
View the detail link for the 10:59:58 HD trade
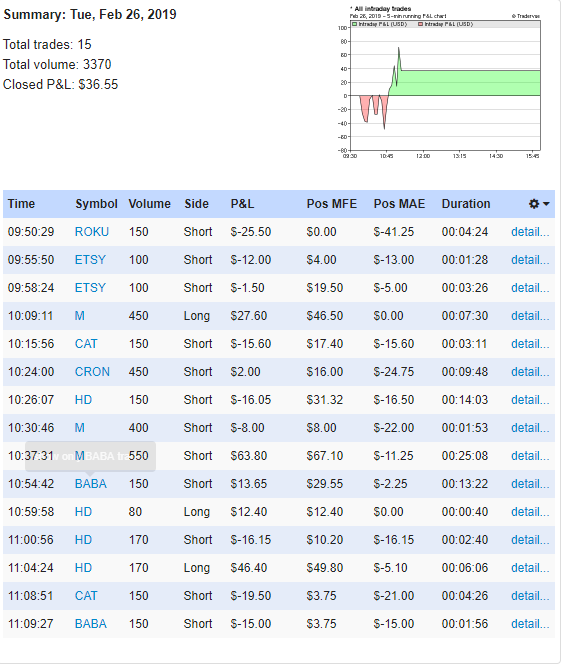530,512
